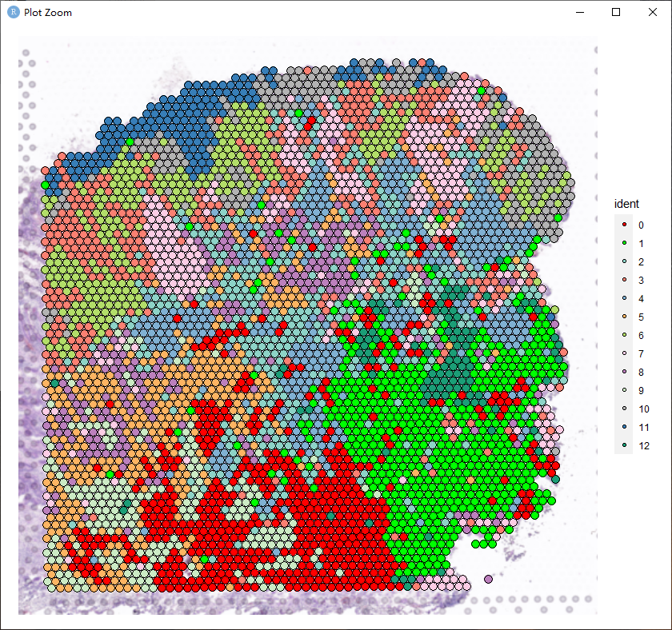Click the gray legend dot for cluster 10
672x630 pixels.
click(625, 409)
